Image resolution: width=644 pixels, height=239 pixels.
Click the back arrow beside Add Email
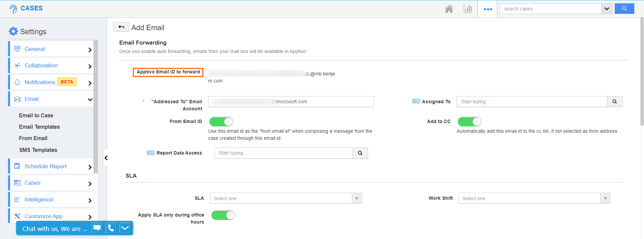(121, 27)
